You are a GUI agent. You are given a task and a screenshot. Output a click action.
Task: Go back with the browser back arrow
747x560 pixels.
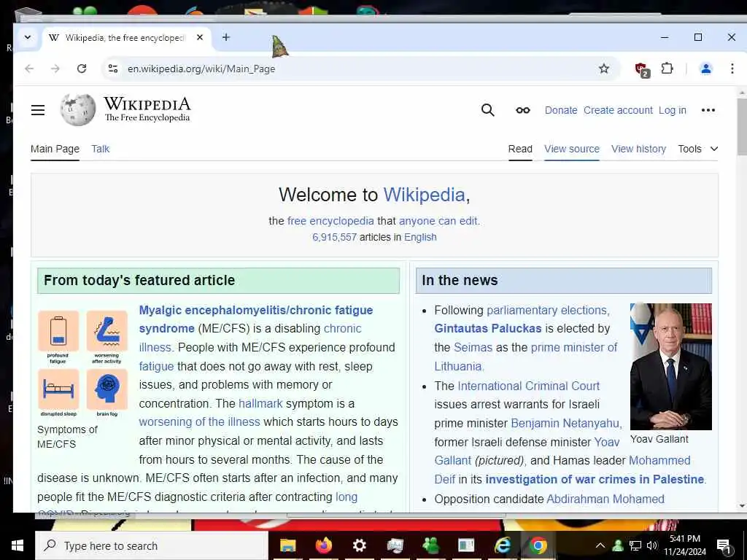tap(29, 69)
